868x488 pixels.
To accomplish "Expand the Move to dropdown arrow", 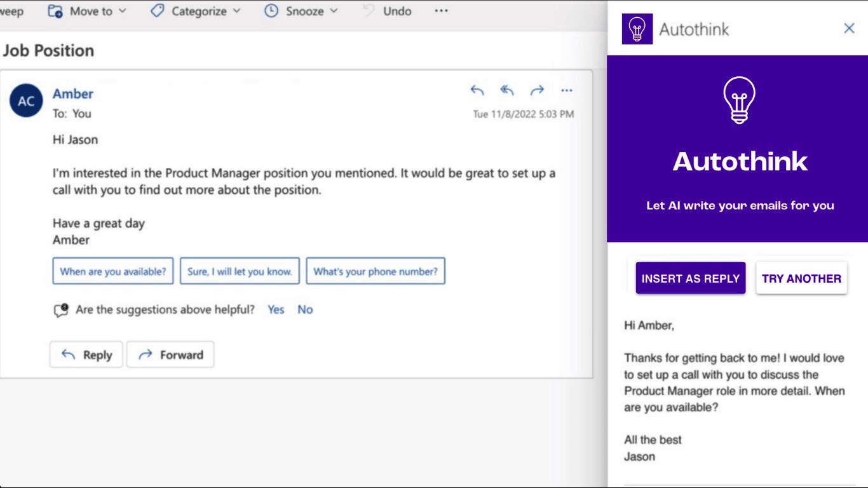I will [123, 11].
